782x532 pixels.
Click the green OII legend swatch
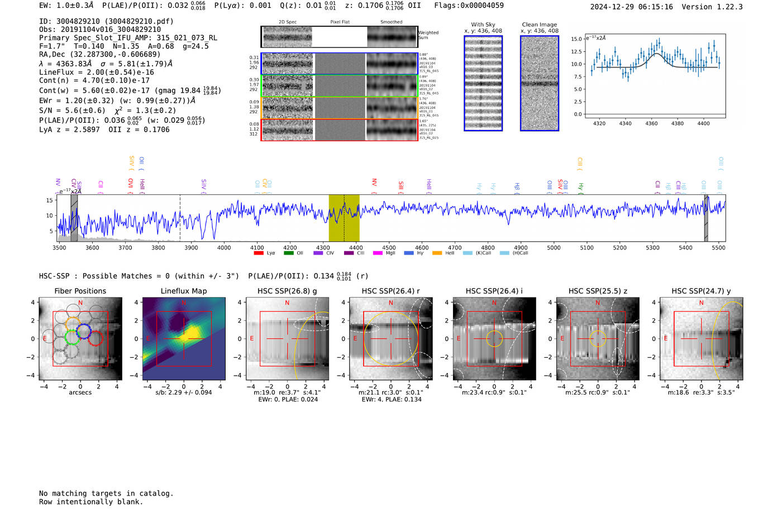[288, 253]
